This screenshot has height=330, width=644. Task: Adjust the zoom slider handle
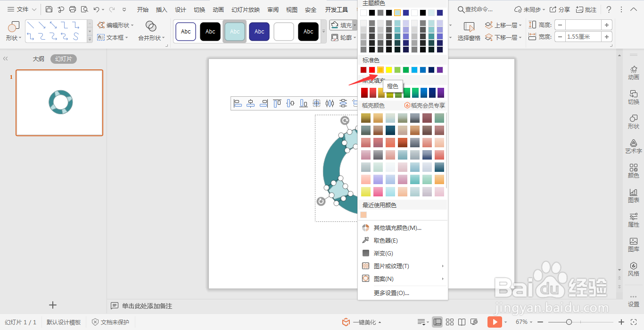pyautogui.click(x=569, y=322)
